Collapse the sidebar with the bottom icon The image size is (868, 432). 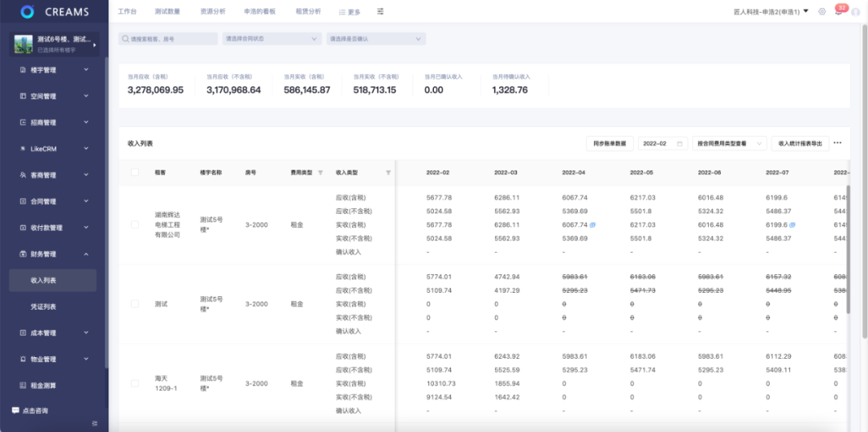(95, 423)
